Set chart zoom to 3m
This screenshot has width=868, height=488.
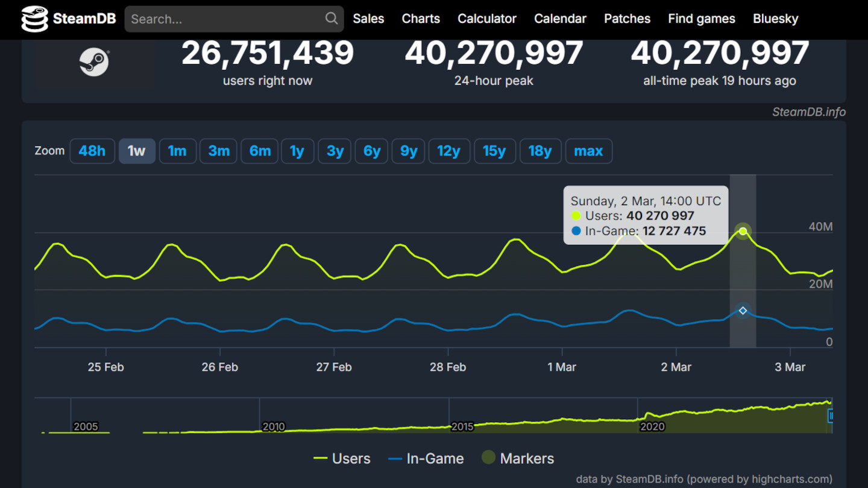[x=219, y=151]
